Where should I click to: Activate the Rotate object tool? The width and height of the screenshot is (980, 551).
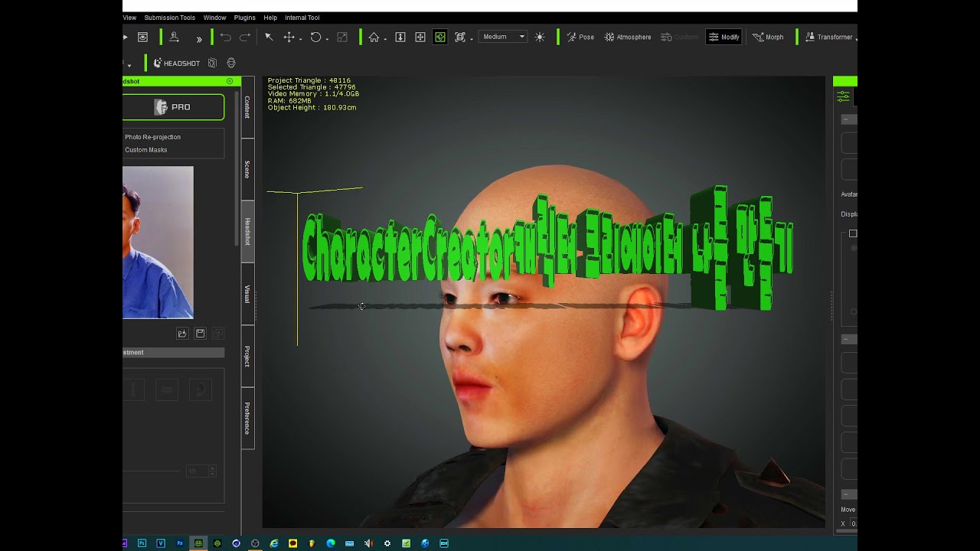tap(315, 37)
